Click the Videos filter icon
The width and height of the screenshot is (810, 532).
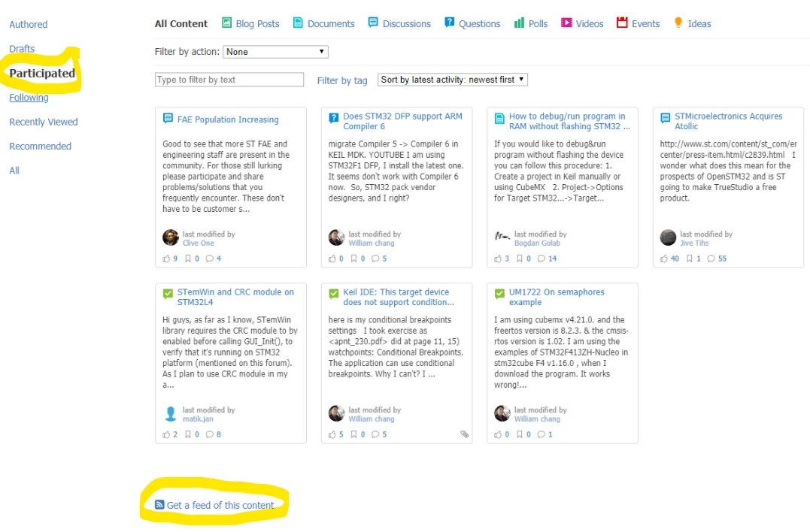566,23
